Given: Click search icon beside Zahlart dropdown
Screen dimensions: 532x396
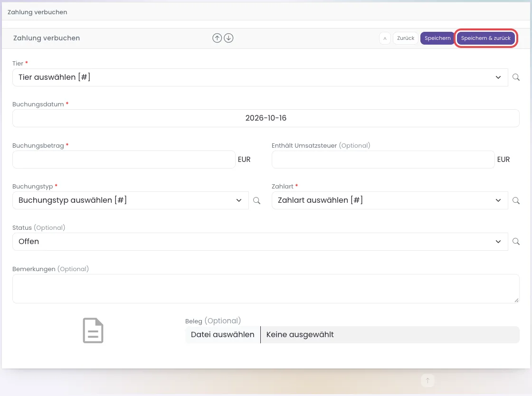Looking at the screenshot, I should (516, 200).
